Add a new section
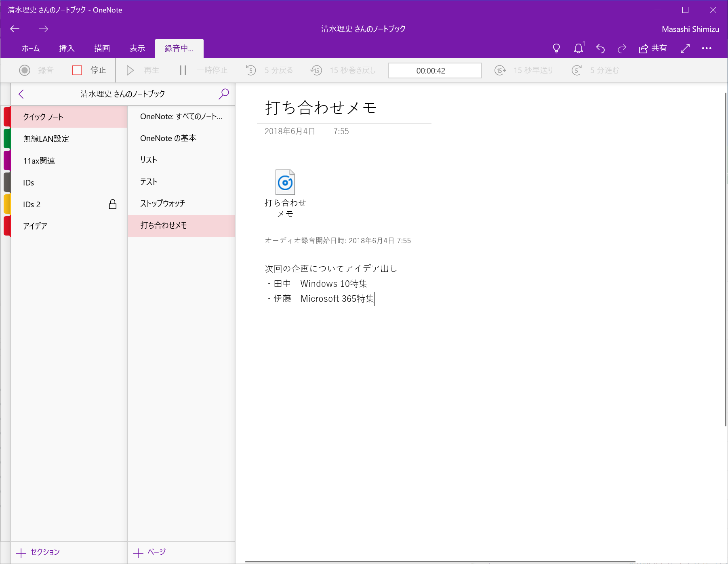728x564 pixels. [38, 552]
